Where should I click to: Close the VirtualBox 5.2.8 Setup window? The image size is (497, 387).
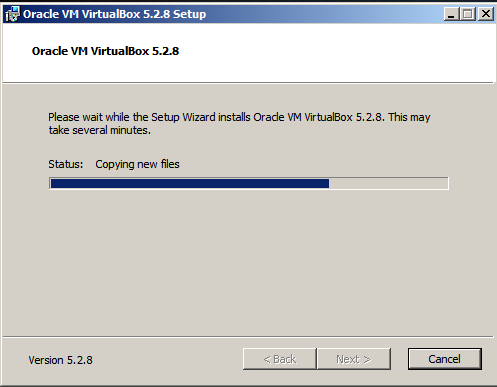[x=486, y=14]
